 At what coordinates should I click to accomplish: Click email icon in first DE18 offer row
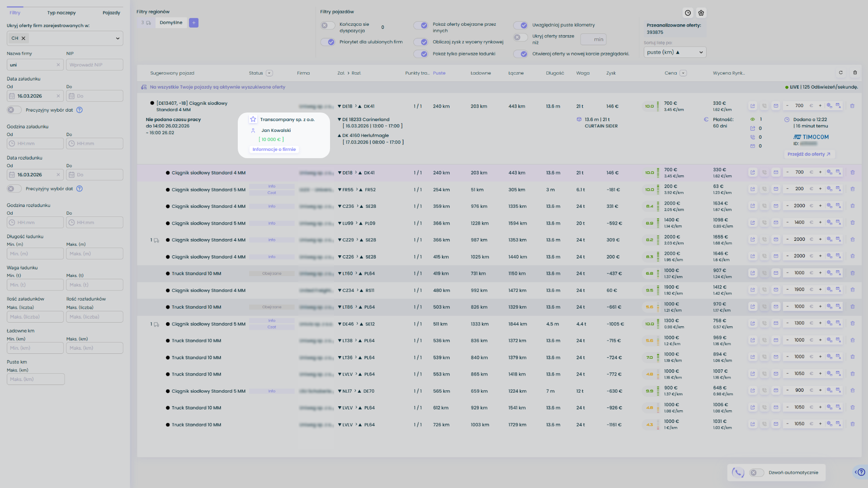click(776, 106)
